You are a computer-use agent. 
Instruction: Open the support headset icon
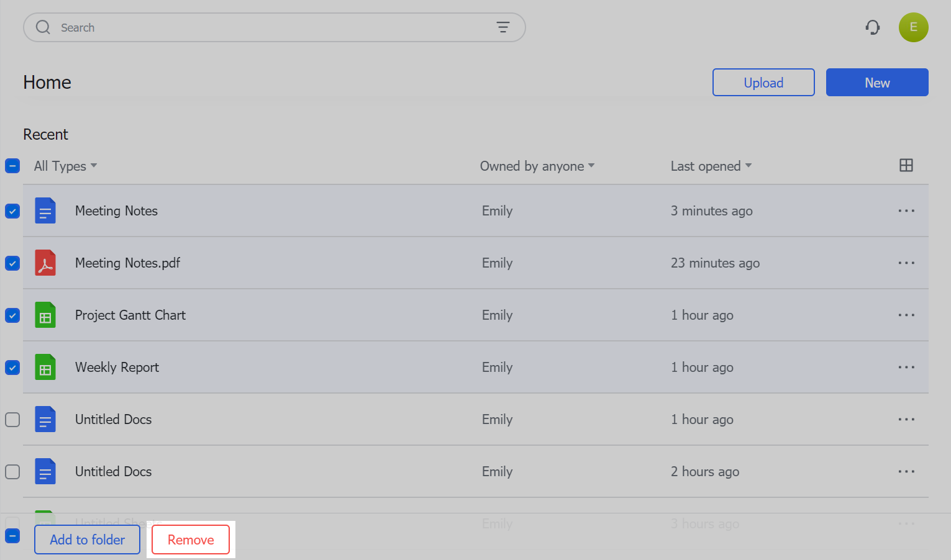pyautogui.click(x=873, y=27)
